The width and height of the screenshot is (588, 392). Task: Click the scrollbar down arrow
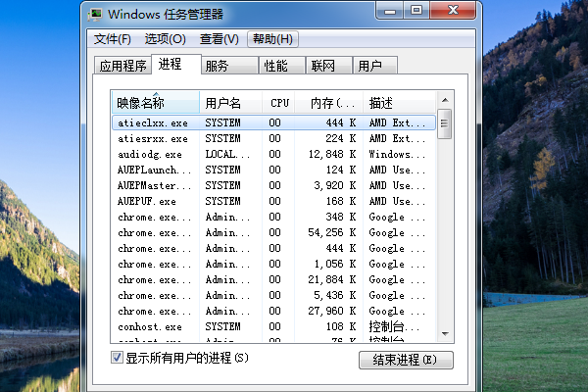pyautogui.click(x=445, y=333)
